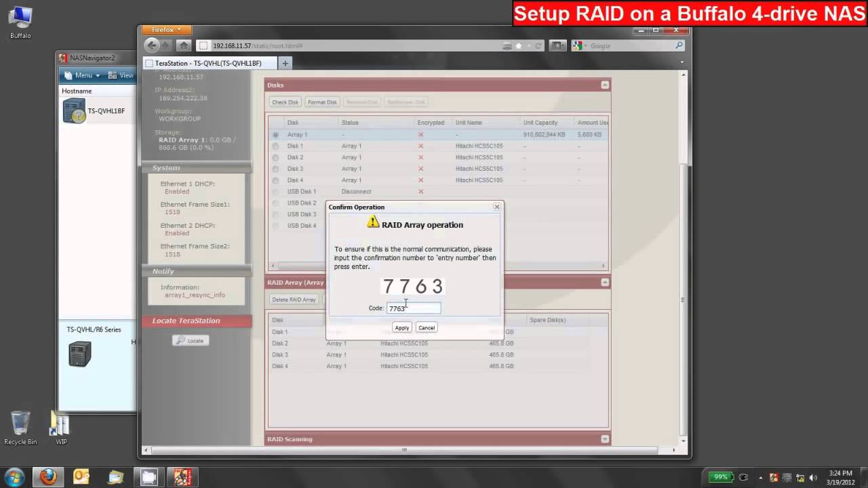The width and height of the screenshot is (868, 488).
Task: Click the 99% battery indicator in the tray
Action: (x=721, y=476)
